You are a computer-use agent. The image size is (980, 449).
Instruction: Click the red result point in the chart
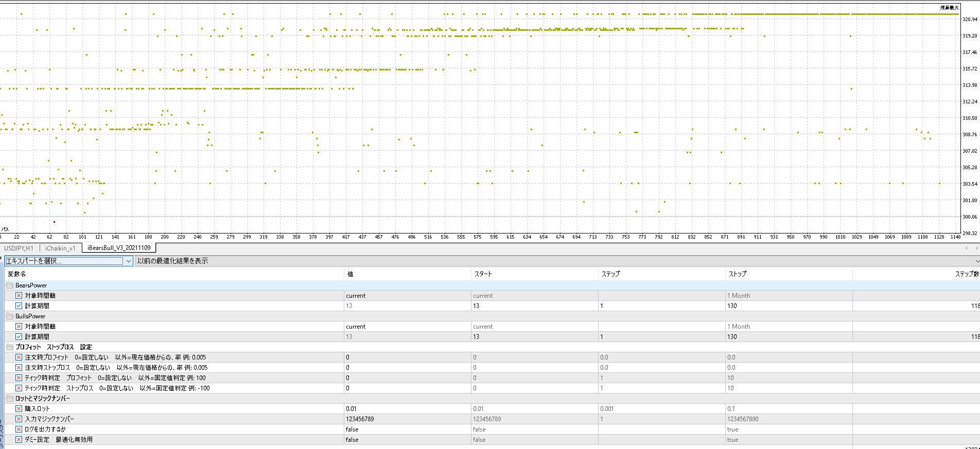(54, 222)
